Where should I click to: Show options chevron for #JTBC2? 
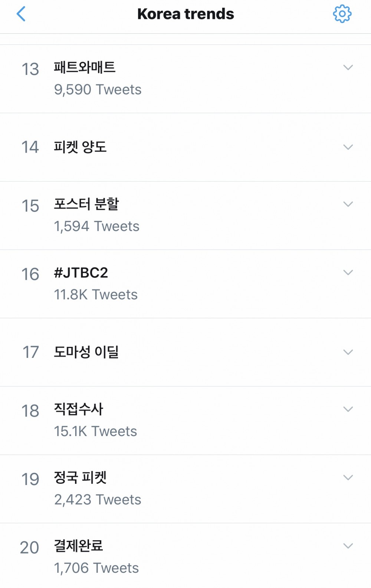coord(348,273)
